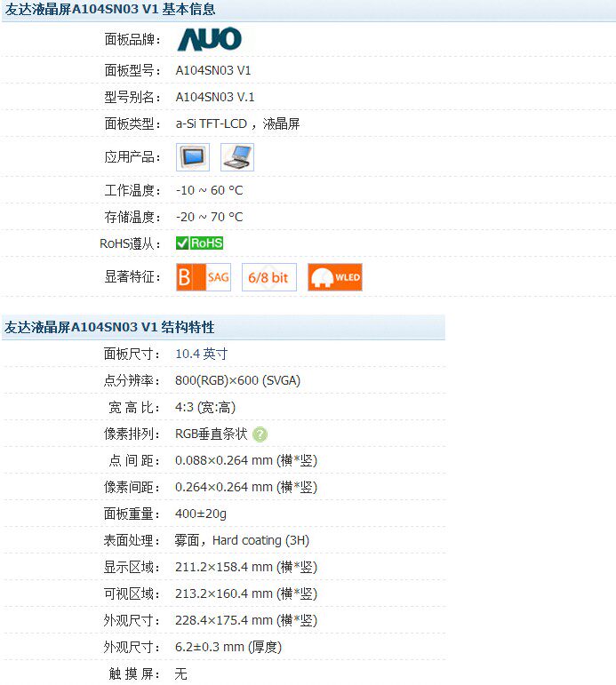Screen dimensions: 616x685
Task: Click the RoHS遵从 label
Action: [x=130, y=243]
